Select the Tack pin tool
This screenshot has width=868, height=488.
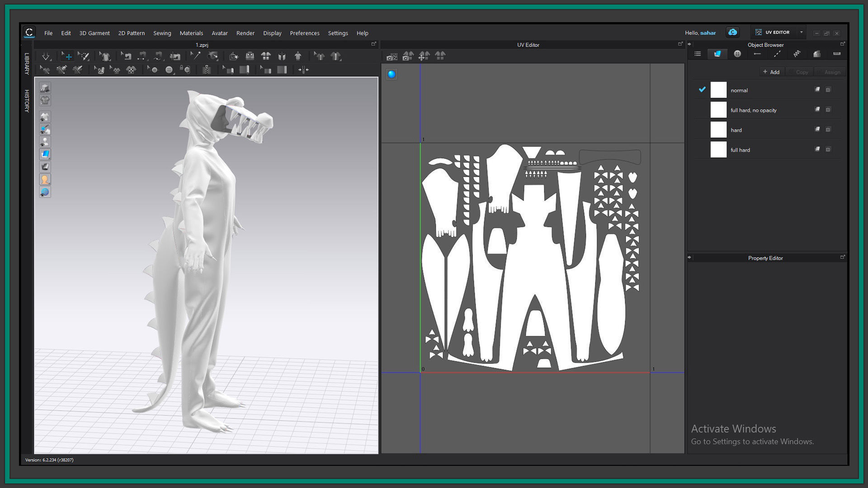(x=195, y=56)
